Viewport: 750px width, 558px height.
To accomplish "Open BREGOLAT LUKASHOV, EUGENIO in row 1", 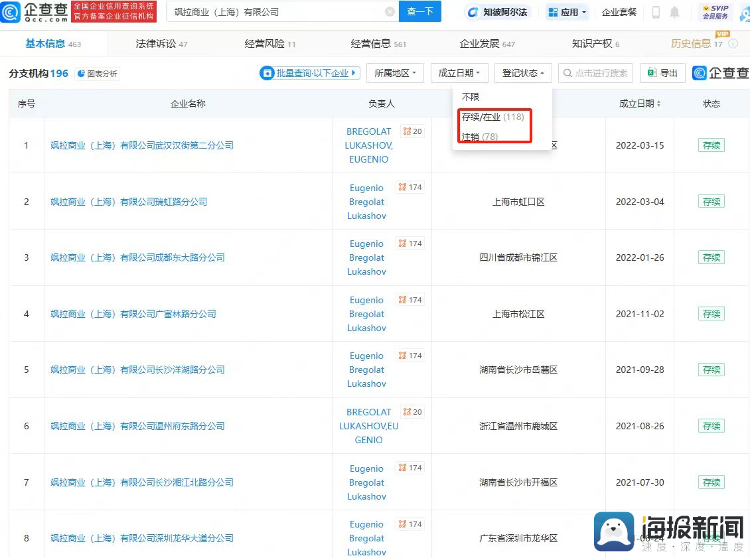I will 369,145.
